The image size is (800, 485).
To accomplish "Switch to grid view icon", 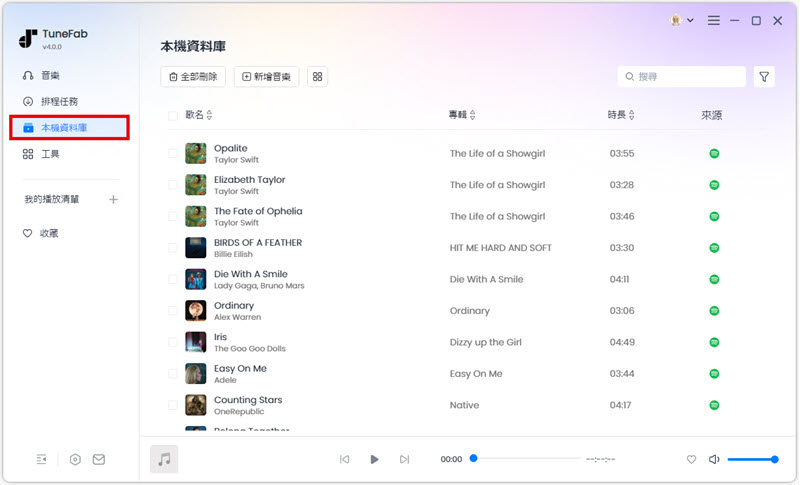I will coord(317,76).
